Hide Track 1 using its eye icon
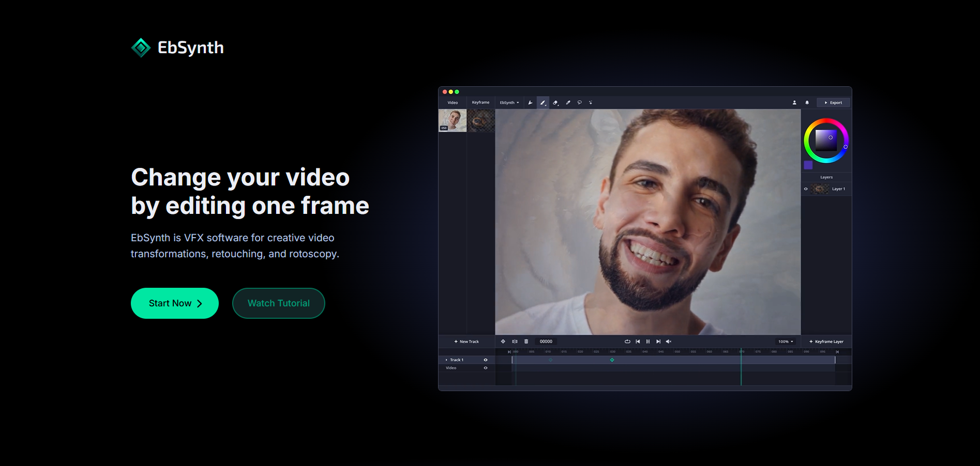Viewport: 980px width, 466px height. (485, 360)
